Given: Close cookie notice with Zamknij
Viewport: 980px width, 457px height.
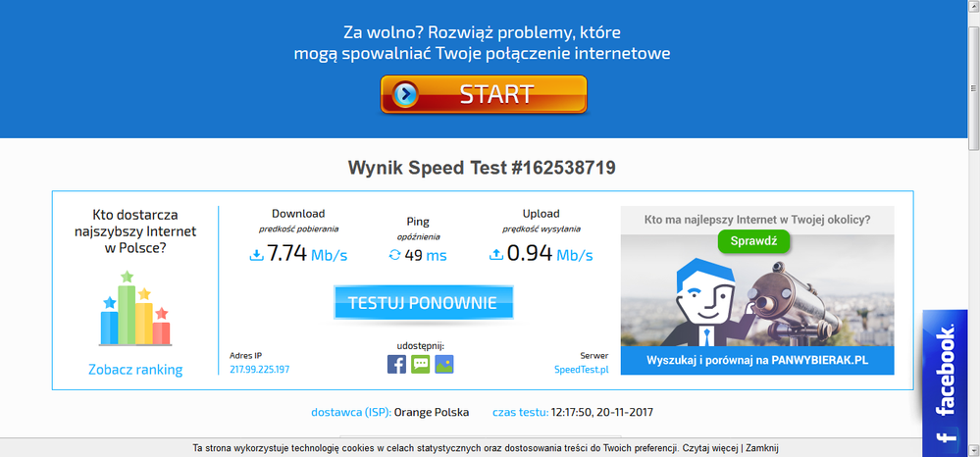Looking at the screenshot, I should pyautogui.click(x=761, y=448).
